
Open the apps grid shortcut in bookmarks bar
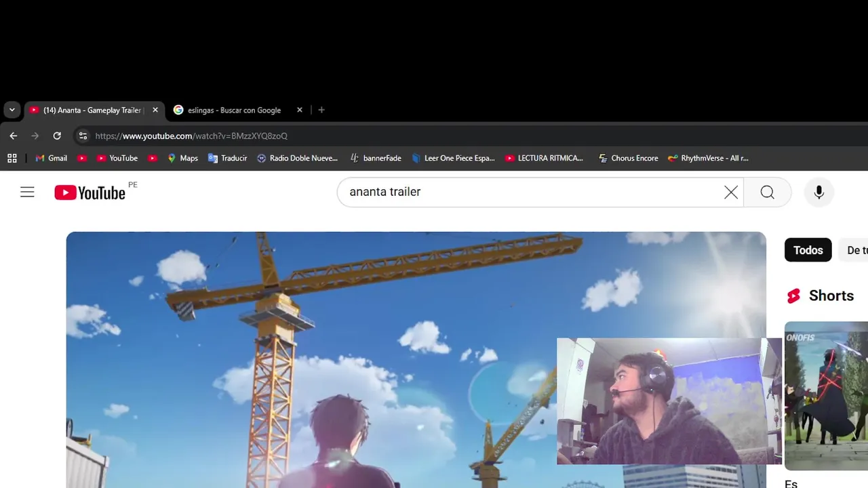[12, 158]
